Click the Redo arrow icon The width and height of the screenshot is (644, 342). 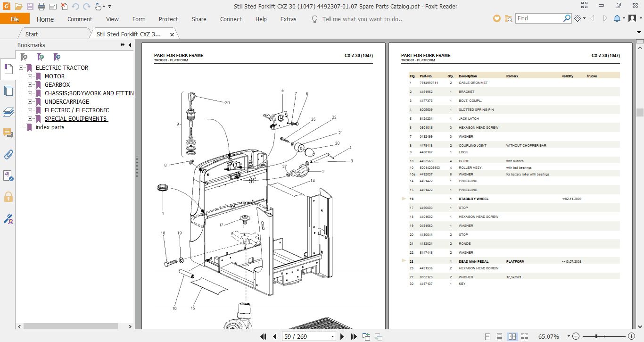click(x=86, y=7)
